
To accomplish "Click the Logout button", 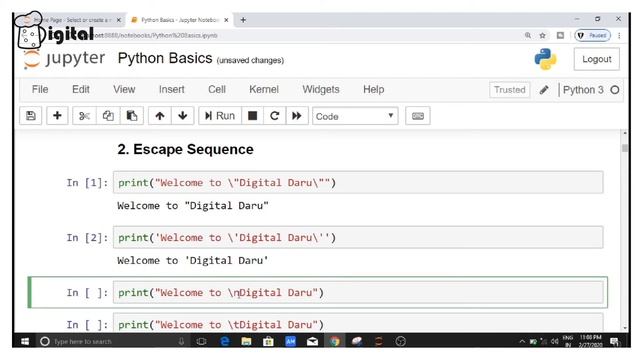I will coord(596,59).
